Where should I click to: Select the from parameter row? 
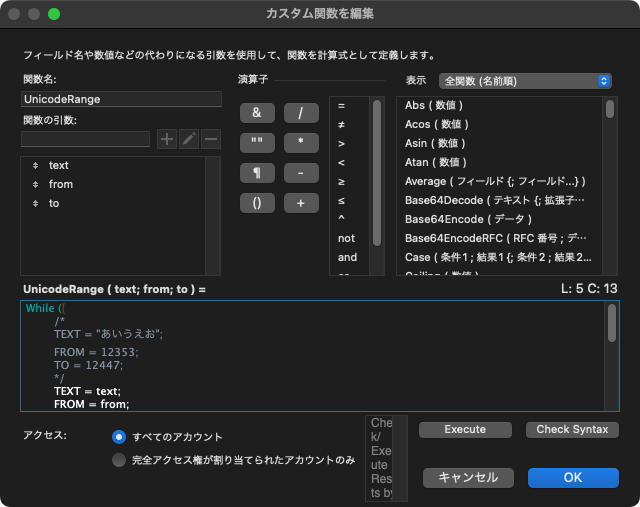[113, 185]
